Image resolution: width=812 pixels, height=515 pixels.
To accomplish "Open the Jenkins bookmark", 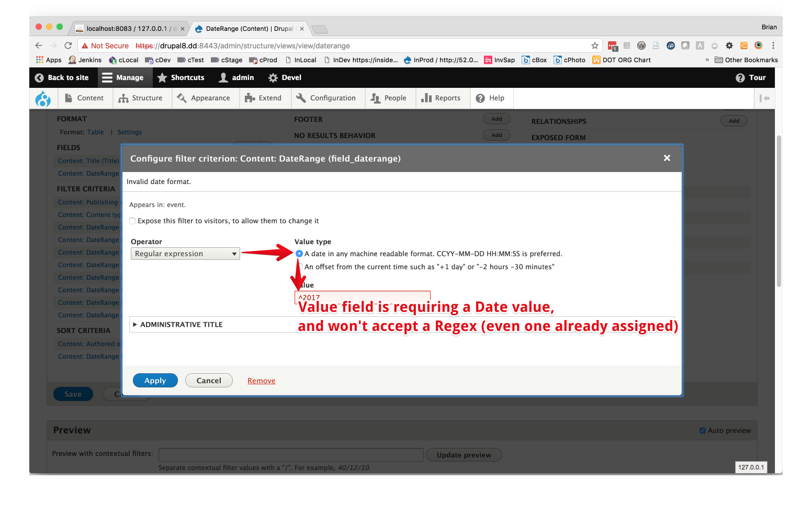I will coord(85,60).
